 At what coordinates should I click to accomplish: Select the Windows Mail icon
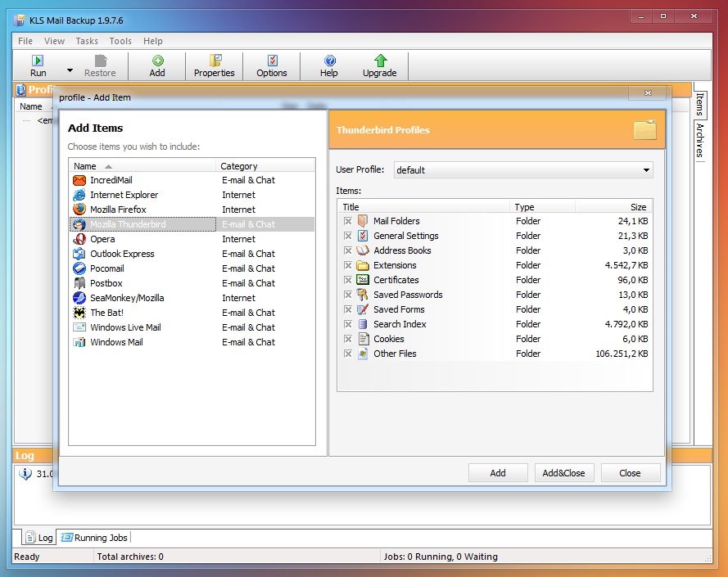(79, 342)
